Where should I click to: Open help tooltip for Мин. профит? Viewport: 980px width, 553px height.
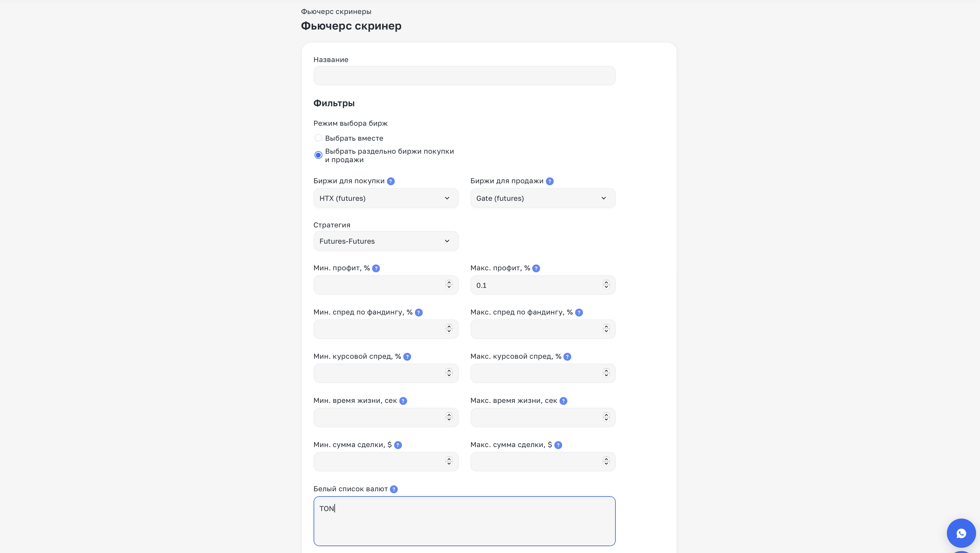(376, 268)
